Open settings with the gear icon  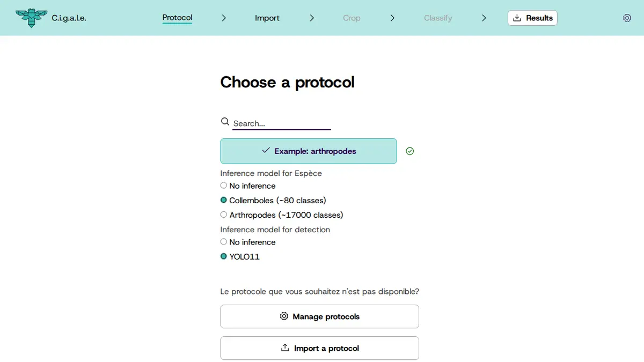[x=627, y=18]
